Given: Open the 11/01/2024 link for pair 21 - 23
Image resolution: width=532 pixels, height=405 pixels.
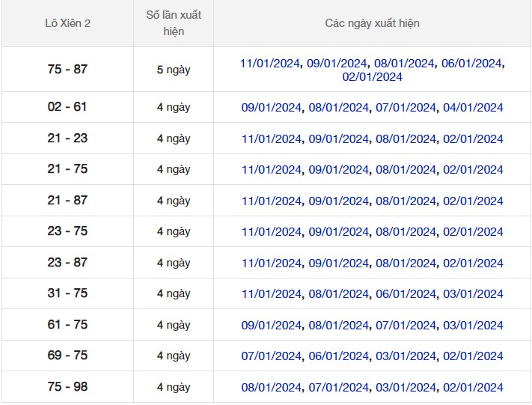Looking at the screenshot, I should [x=272, y=139].
